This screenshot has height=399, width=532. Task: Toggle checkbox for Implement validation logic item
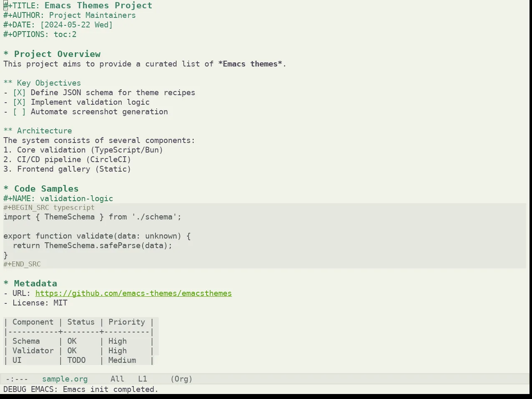[19, 102]
